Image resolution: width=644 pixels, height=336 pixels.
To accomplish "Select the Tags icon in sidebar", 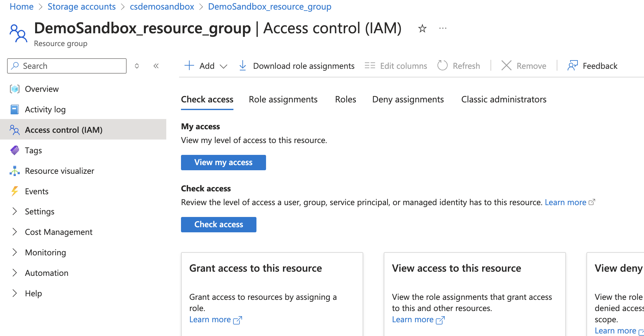I will [x=15, y=150].
